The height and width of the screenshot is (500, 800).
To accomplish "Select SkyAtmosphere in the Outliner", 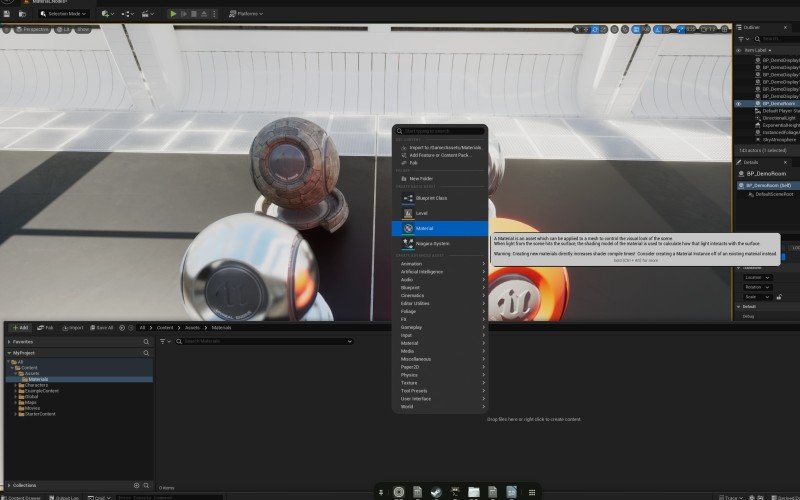I will [x=779, y=139].
